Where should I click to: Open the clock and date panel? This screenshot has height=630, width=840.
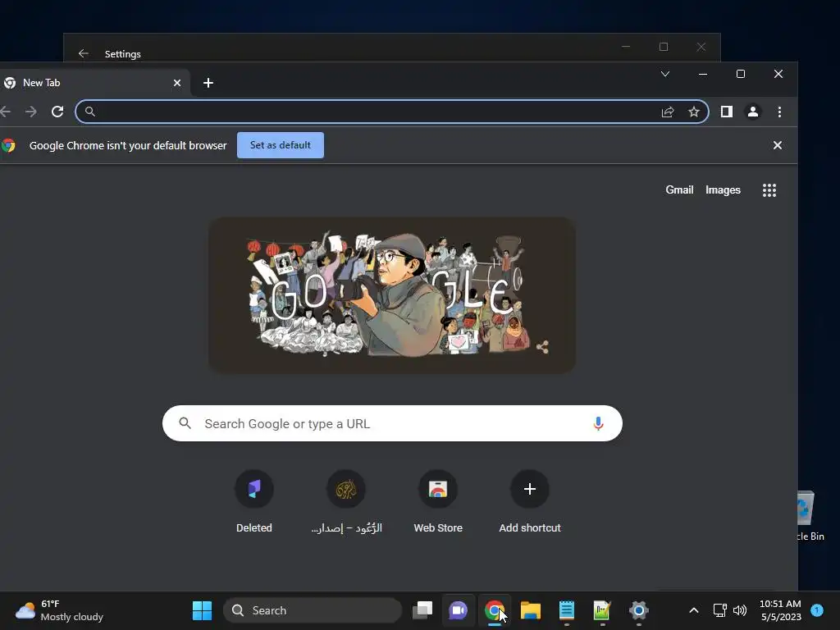pos(780,610)
